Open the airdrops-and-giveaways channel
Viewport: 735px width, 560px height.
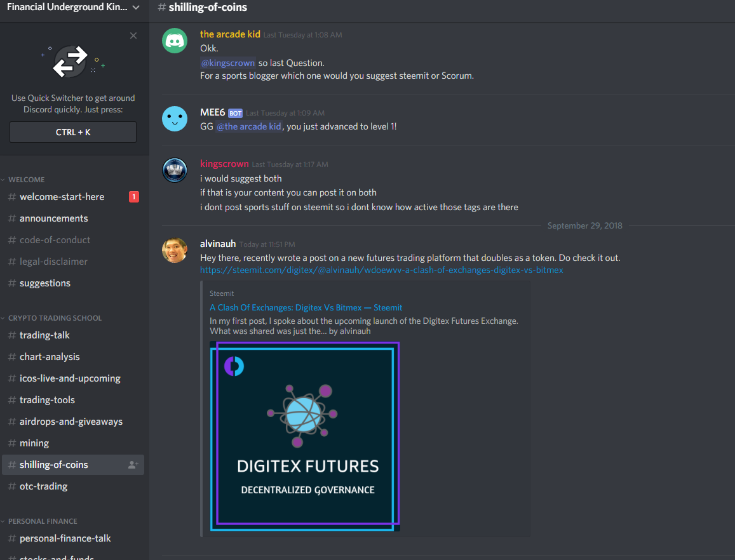point(73,422)
